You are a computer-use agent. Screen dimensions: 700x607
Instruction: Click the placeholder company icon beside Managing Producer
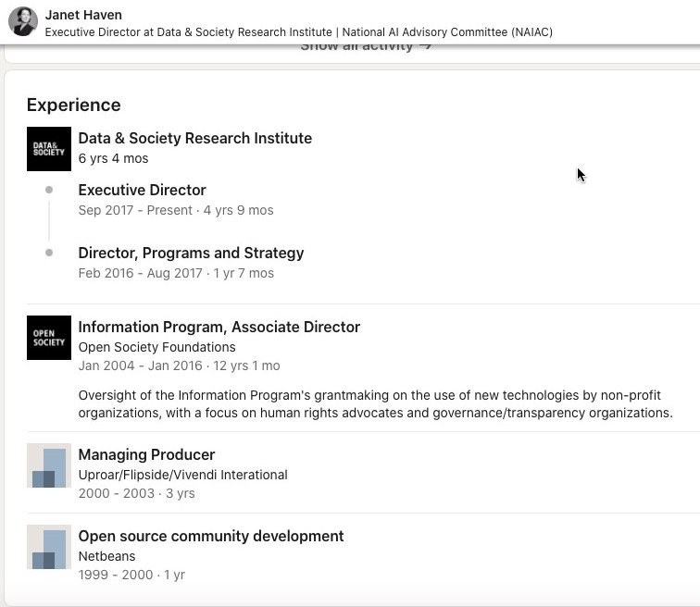click(x=49, y=465)
